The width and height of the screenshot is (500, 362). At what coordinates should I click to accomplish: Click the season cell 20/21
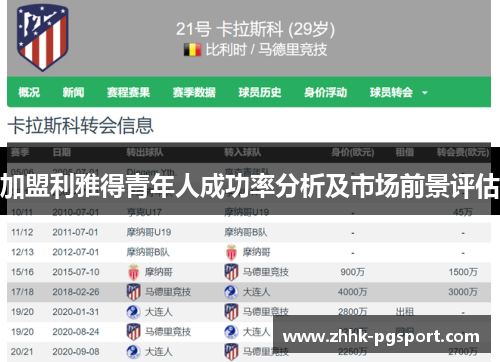click(x=22, y=352)
